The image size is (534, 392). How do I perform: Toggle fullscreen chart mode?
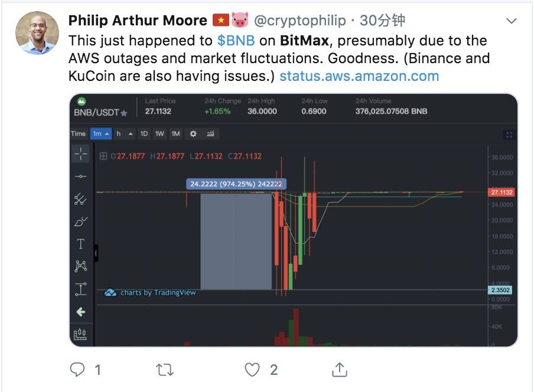tap(509, 135)
